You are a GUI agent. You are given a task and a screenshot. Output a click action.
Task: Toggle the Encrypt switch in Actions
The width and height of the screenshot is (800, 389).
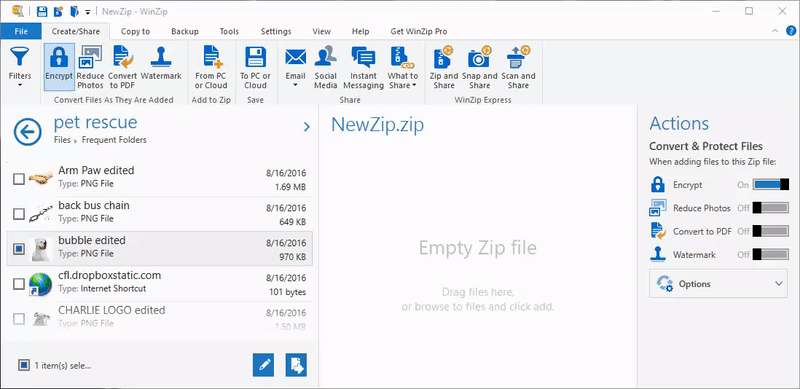coord(771,185)
